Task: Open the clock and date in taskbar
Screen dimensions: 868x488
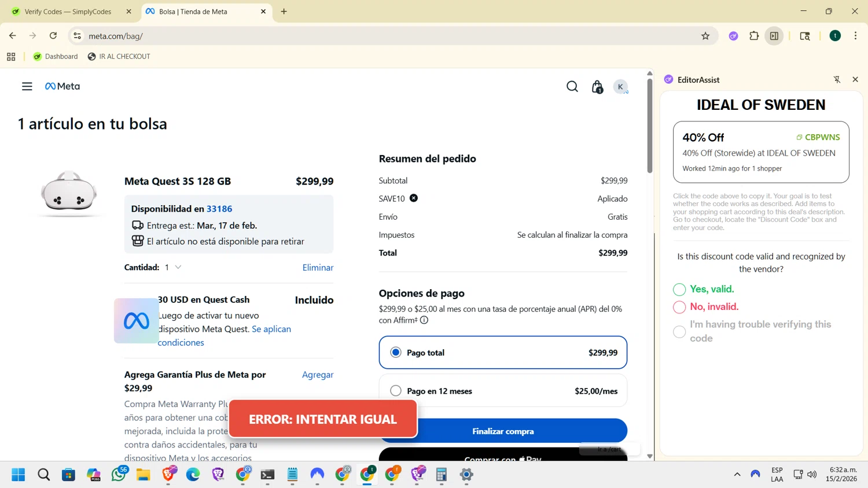Action: (843, 475)
